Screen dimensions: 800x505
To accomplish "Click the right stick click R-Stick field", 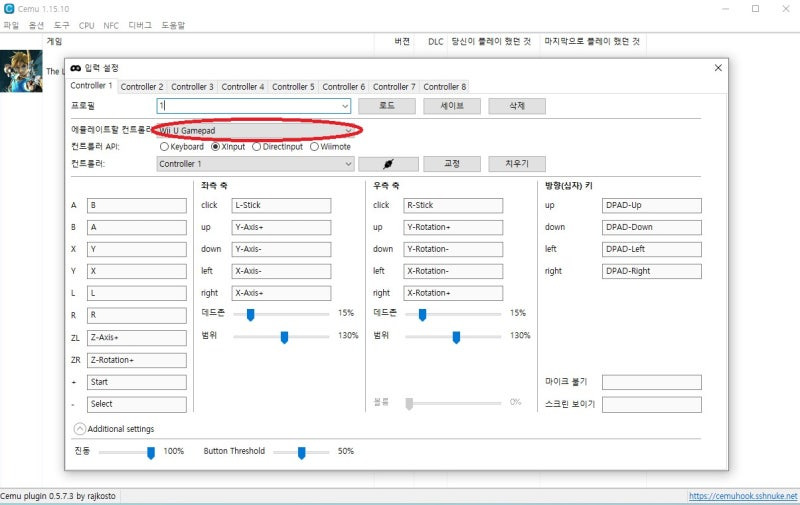I will point(453,206).
